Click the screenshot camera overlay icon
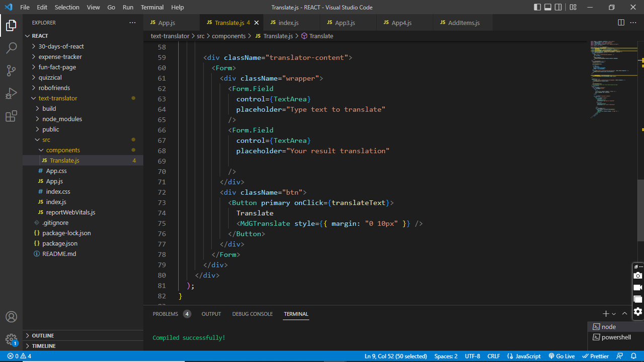This screenshot has width=644, height=362. pyautogui.click(x=637, y=276)
